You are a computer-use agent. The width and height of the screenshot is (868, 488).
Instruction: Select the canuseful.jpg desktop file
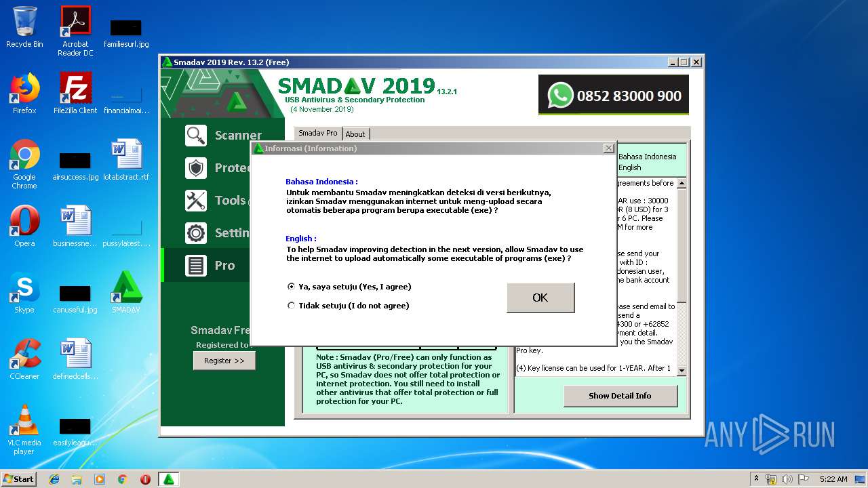coord(75,300)
